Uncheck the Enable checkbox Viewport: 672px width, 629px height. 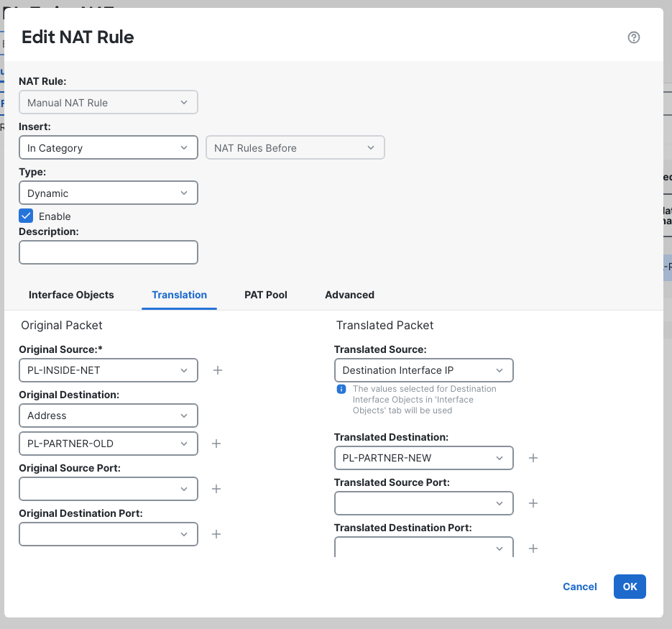pos(26,216)
